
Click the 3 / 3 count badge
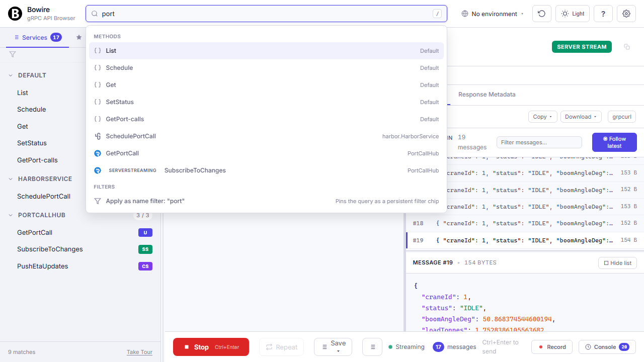[143, 215]
